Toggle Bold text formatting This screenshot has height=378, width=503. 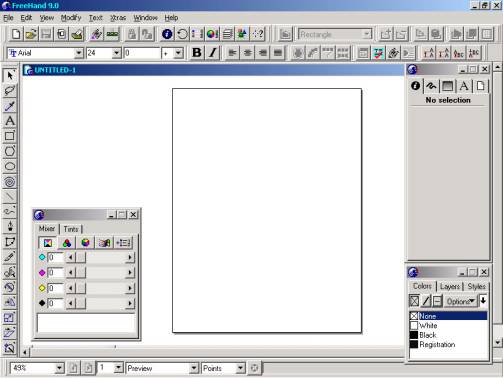coord(197,53)
